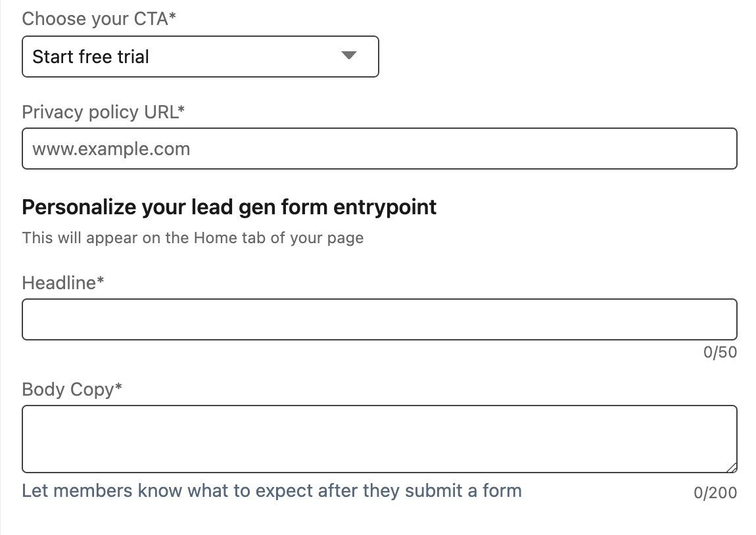The image size is (756, 535).
Task: Click the Body Copy text area
Action: point(379,437)
